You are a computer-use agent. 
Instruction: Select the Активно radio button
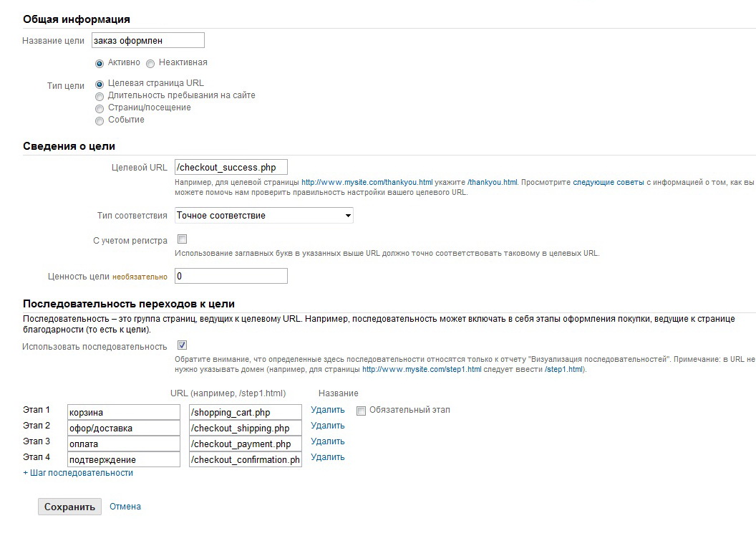(100, 63)
